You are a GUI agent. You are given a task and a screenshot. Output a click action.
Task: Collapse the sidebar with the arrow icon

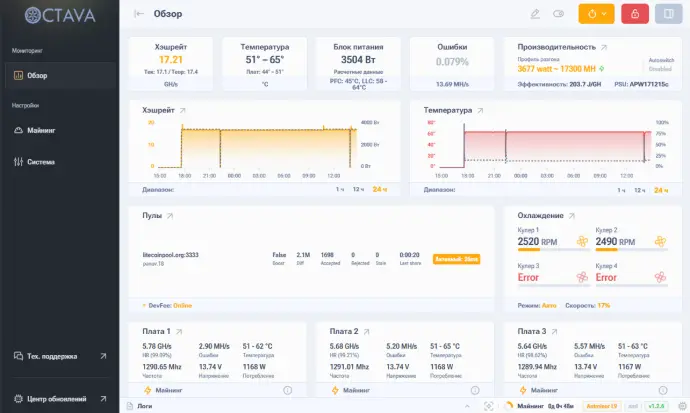tap(138, 14)
